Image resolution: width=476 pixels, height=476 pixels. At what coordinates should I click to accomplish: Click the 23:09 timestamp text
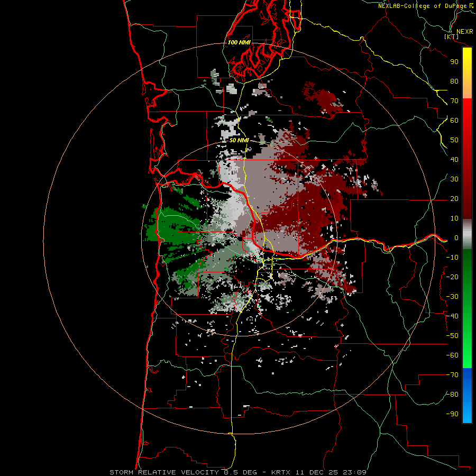(x=354, y=472)
